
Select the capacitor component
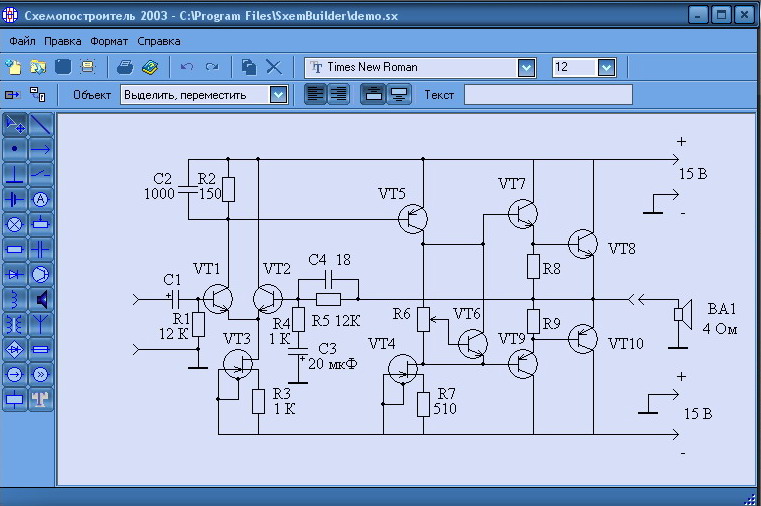(x=41, y=249)
